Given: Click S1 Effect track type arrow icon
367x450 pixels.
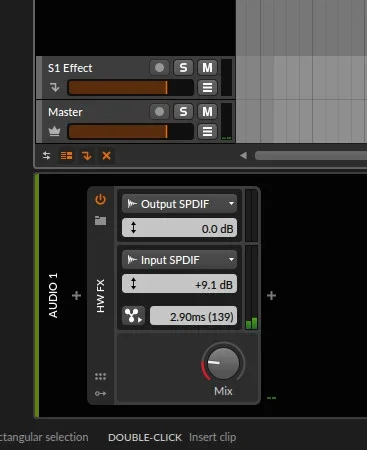Looking at the screenshot, I should 55,87.
